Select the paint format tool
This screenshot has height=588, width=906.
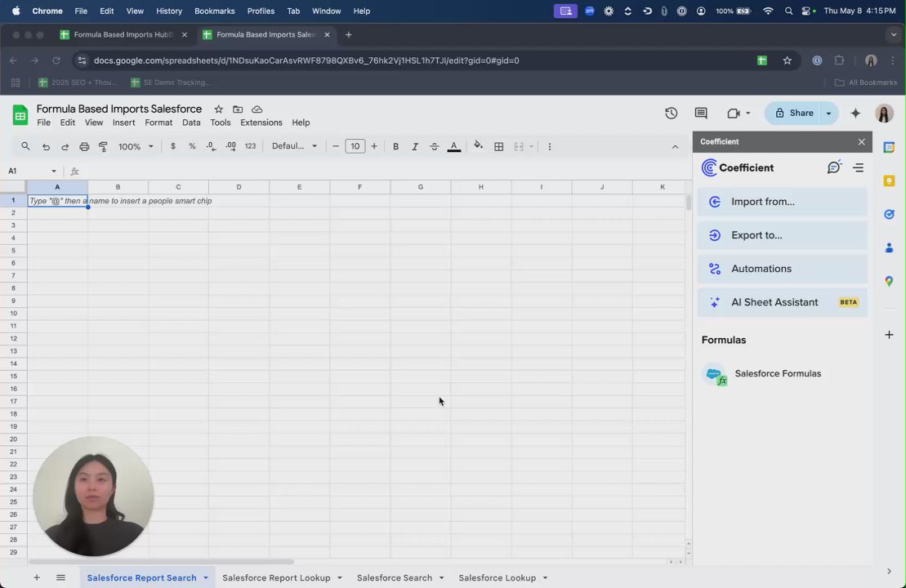[104, 147]
